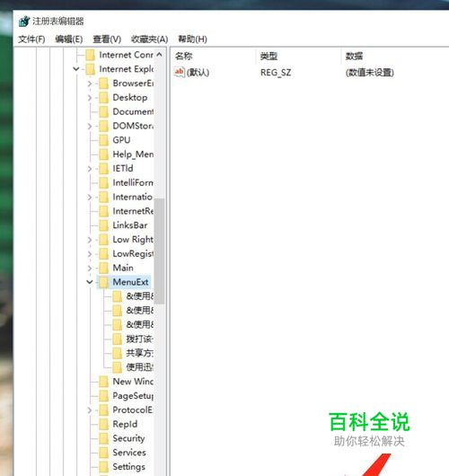Click the IETld folder icon
This screenshot has width=449, height=476.
click(104, 169)
